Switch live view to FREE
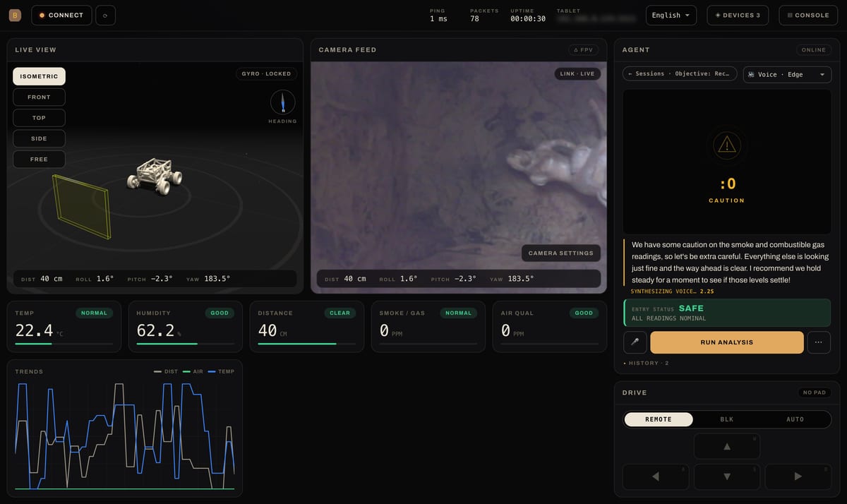The height and width of the screenshot is (504, 847). coord(39,159)
